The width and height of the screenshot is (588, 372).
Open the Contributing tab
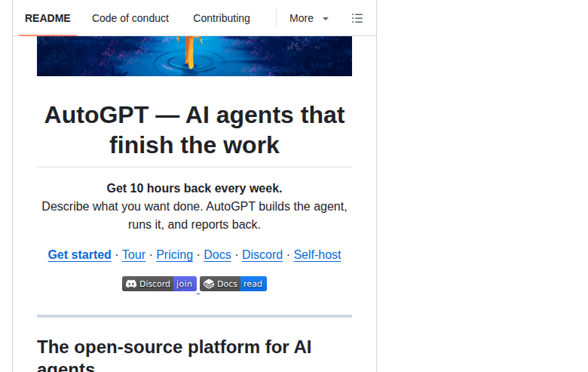click(x=221, y=18)
